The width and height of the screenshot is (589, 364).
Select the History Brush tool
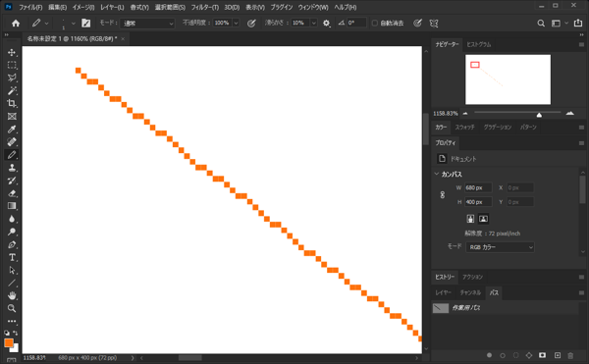[12, 181]
